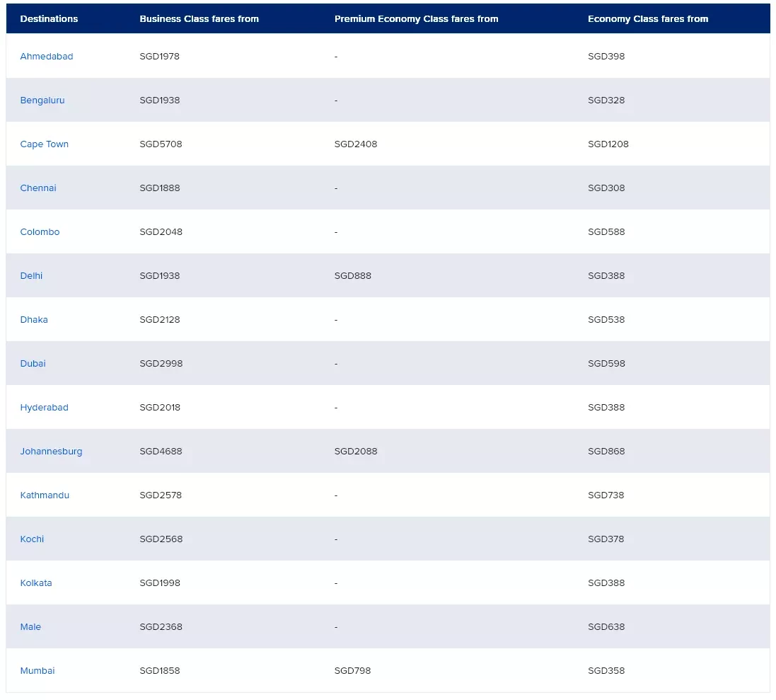Select Delhi premium economy fare SGD888
The image size is (776, 700).
353,276
